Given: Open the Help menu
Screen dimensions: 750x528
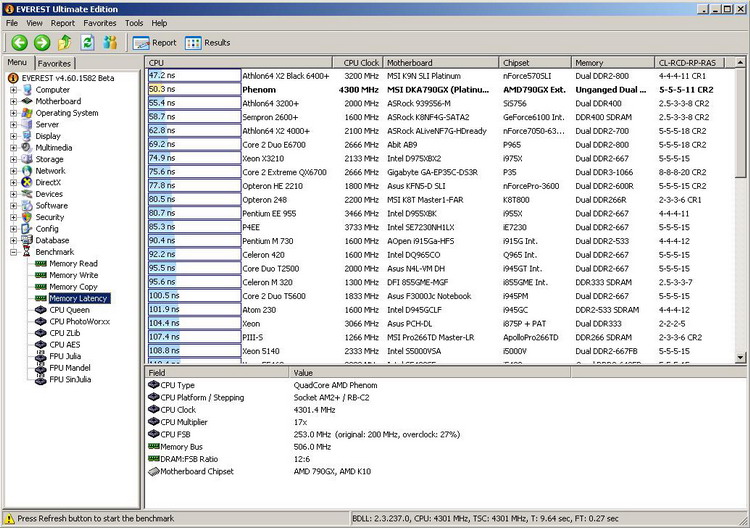Looking at the screenshot, I should (159, 23).
